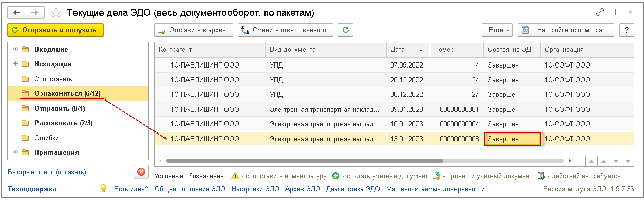The width and height of the screenshot is (644, 200).
Task: Open Есть идея? link
Action: coord(131,189)
